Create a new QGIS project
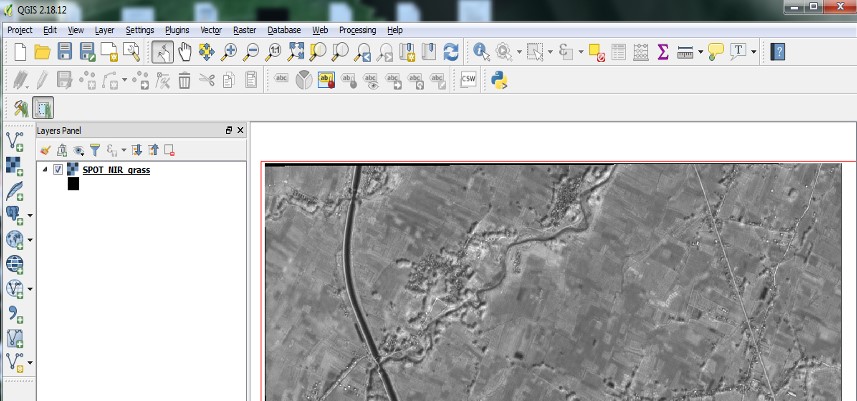This screenshot has width=857, height=401. point(20,52)
